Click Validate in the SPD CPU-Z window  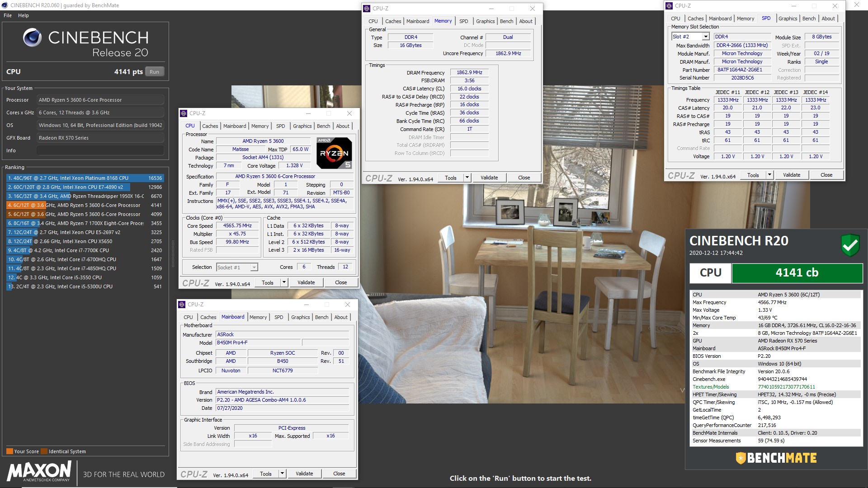coord(792,175)
